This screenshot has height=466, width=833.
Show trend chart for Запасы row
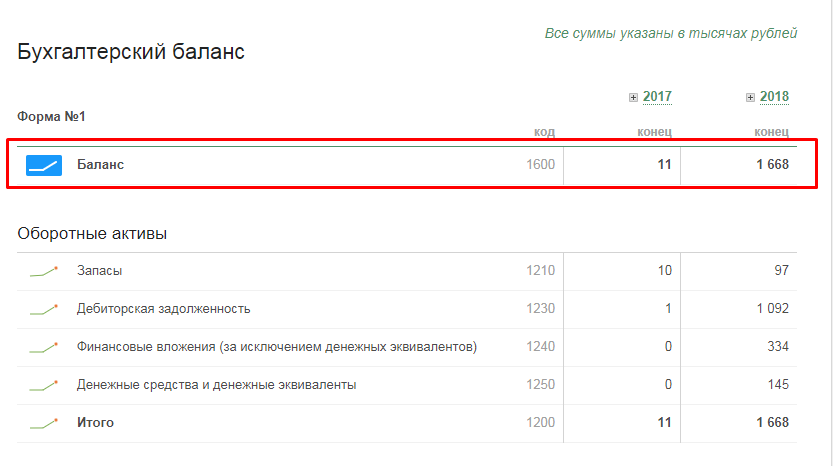click(44, 271)
